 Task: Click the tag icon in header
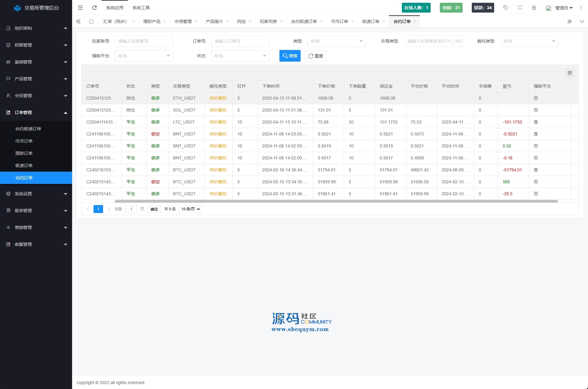point(506,8)
